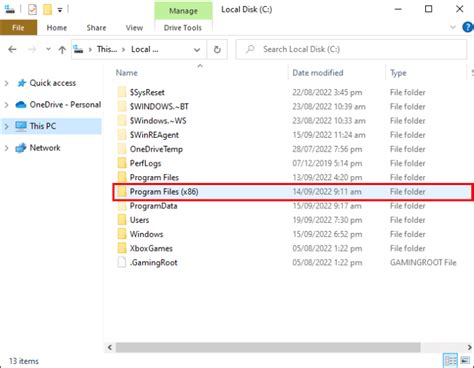474x368 pixels.
Task: Select the Users folder icon
Action: (x=122, y=220)
